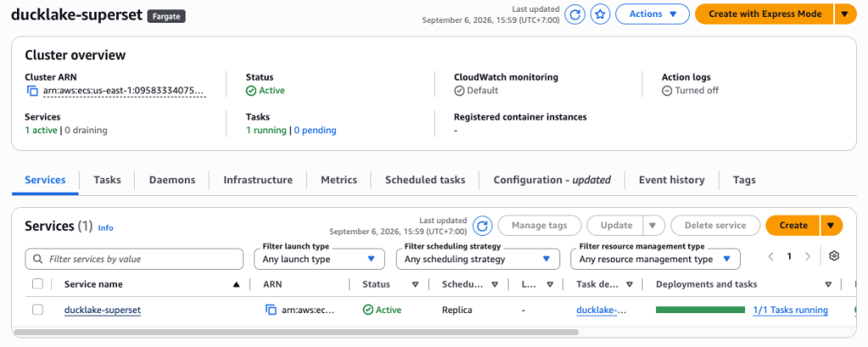The image size is (868, 347).
Task: Click the Active status in services row
Action: 382,310
